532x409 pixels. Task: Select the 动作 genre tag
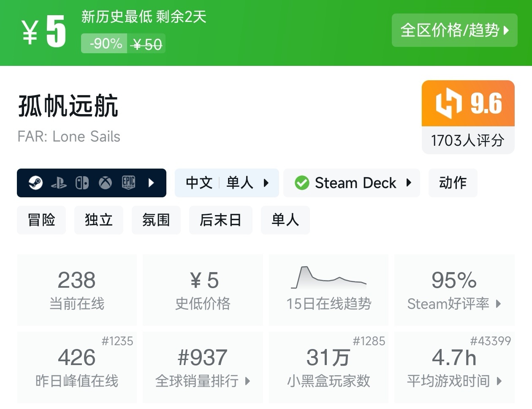(x=453, y=183)
